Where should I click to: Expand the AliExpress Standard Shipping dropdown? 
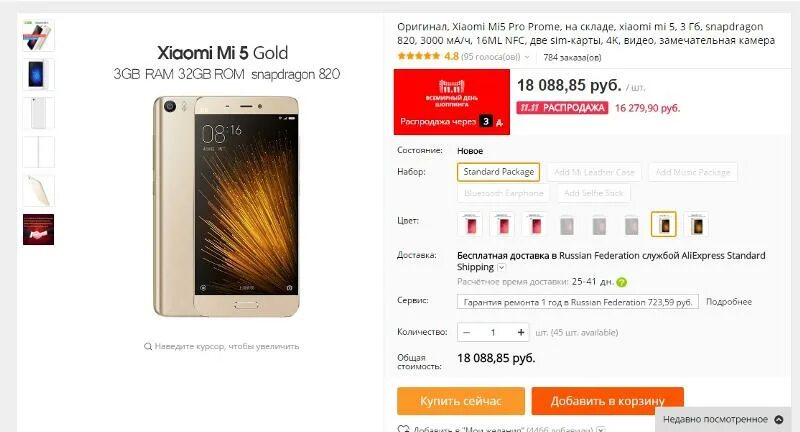click(x=501, y=267)
